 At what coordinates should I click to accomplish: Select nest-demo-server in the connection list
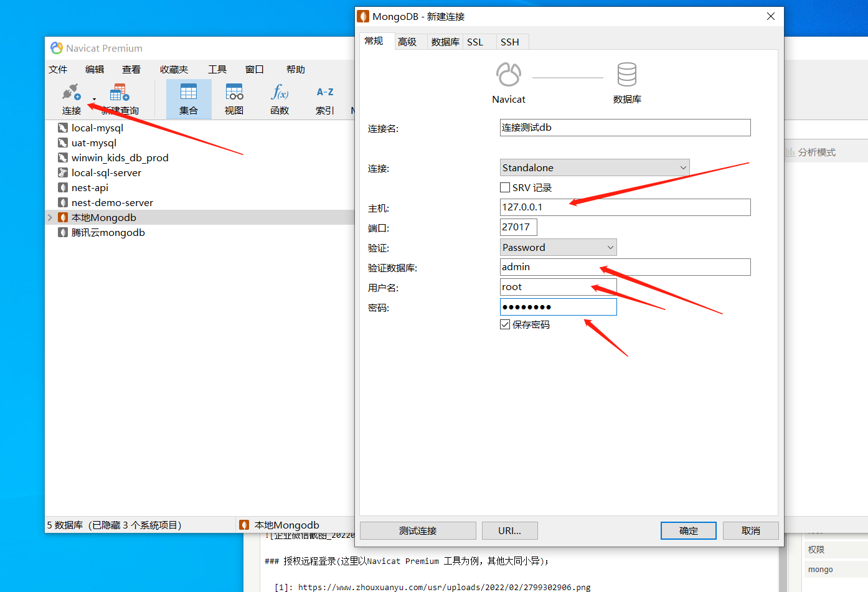coord(112,202)
